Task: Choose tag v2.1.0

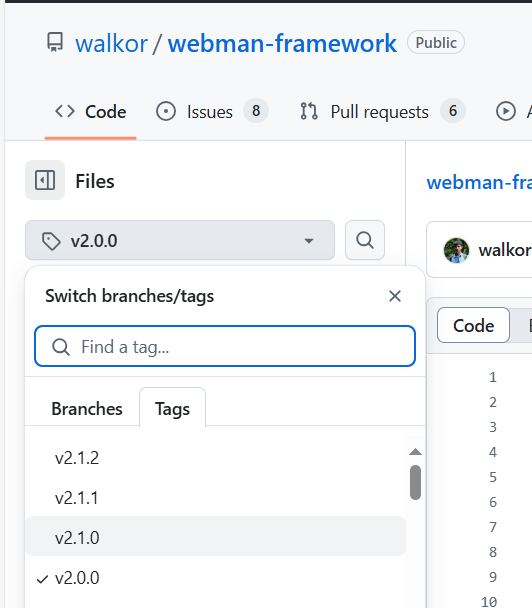Action: [x=216, y=537]
